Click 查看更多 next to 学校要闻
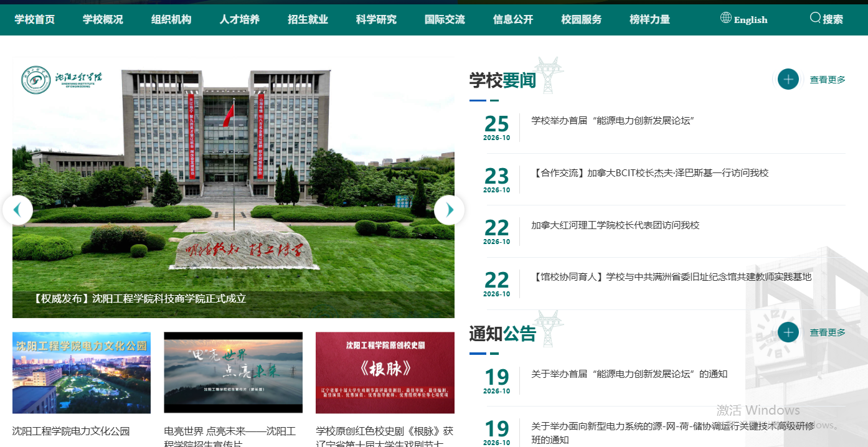 [828, 80]
